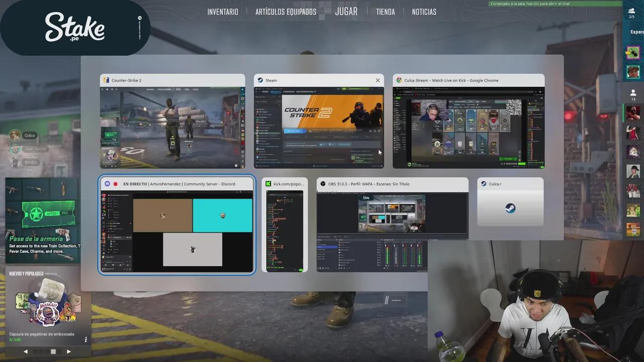Select the JUGAR tab
Image resolution: width=644 pixels, height=362 pixels.
[346, 11]
